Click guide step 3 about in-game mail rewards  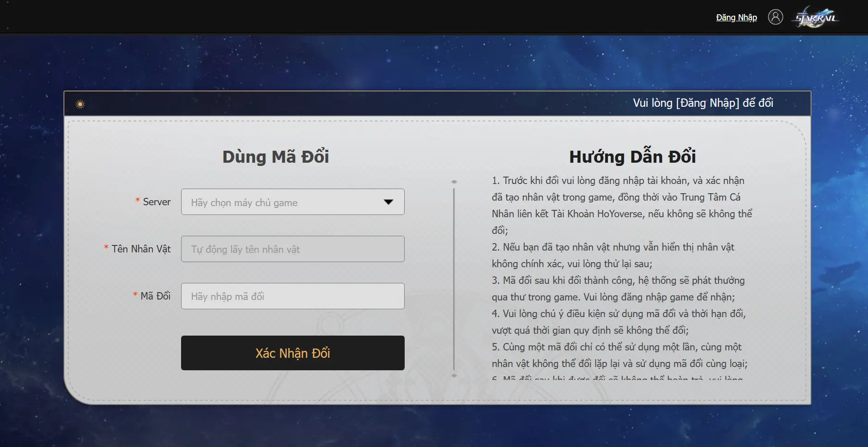point(618,289)
